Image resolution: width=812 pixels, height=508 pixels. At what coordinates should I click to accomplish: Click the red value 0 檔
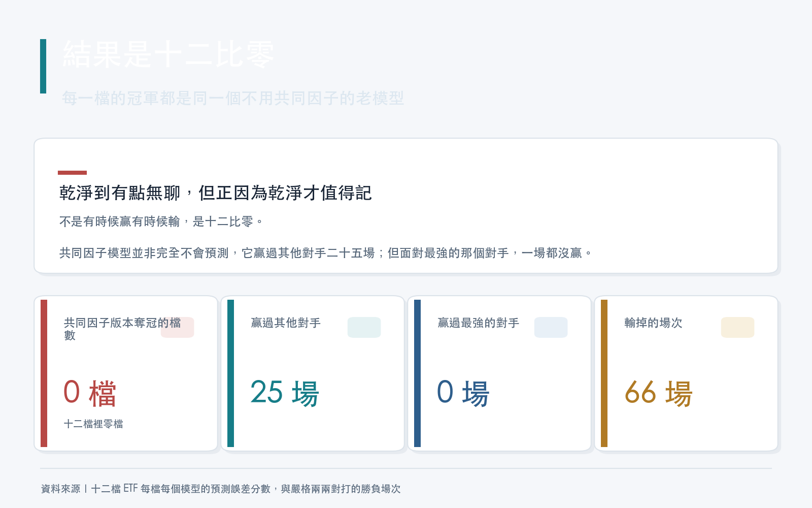(90, 393)
